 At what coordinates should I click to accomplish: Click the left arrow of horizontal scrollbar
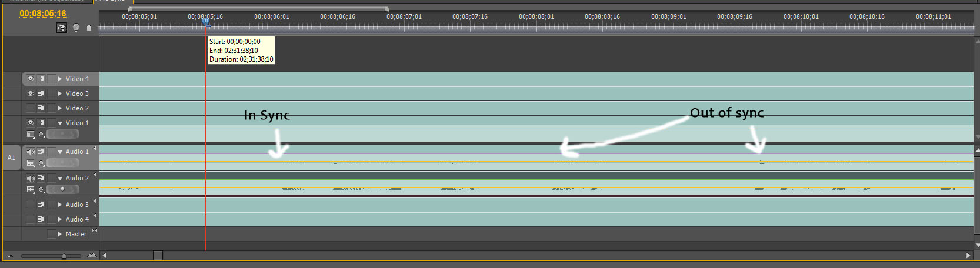coord(105,256)
